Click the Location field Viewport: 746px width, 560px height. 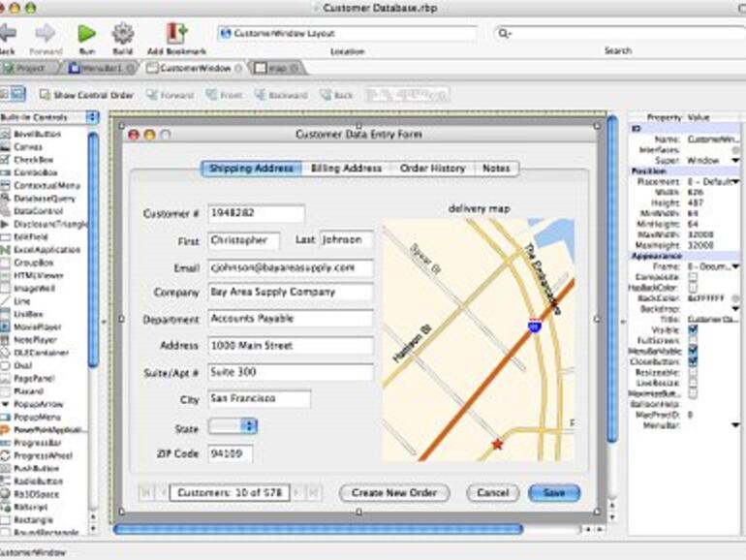pyautogui.click(x=347, y=33)
